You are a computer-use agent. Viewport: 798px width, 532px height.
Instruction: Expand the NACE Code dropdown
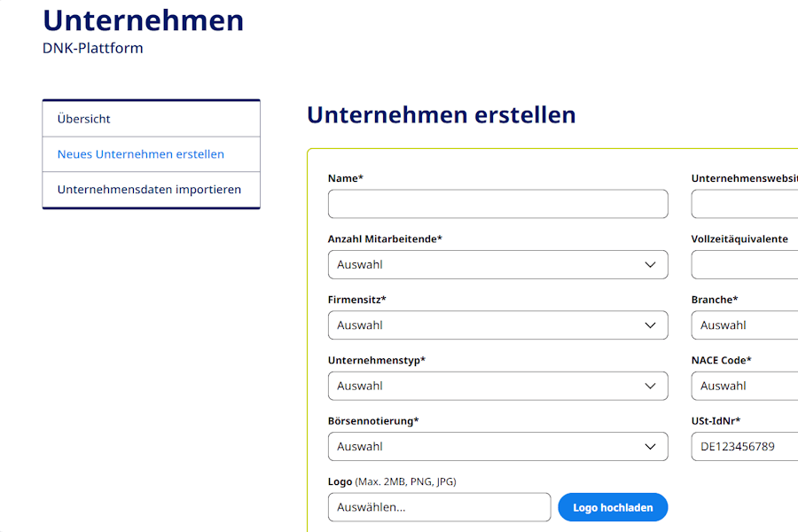click(x=744, y=386)
